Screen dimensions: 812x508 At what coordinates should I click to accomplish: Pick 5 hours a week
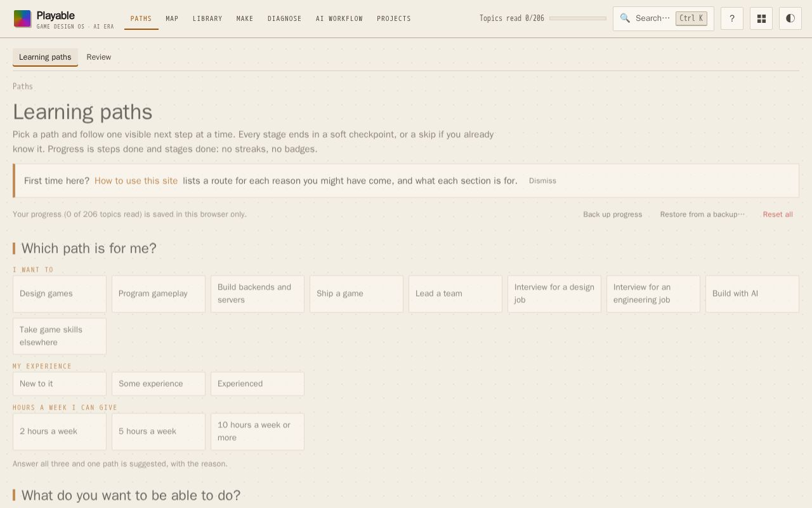(159, 432)
